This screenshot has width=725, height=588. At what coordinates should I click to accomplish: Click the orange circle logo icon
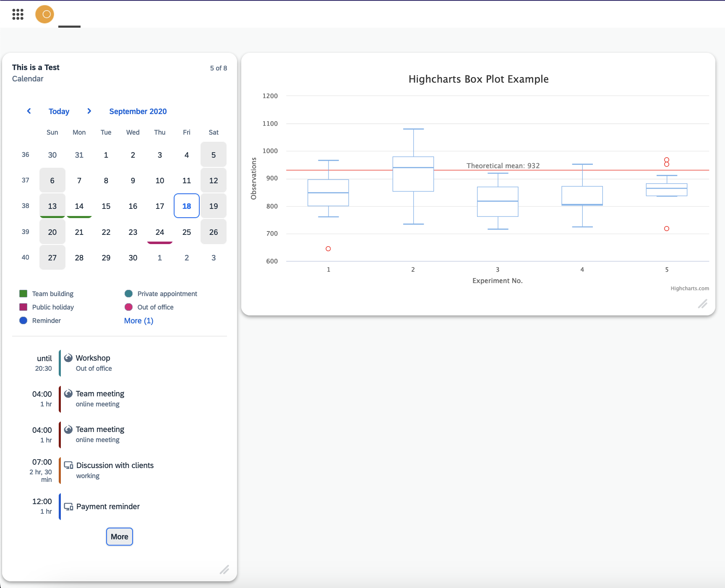[x=45, y=14]
